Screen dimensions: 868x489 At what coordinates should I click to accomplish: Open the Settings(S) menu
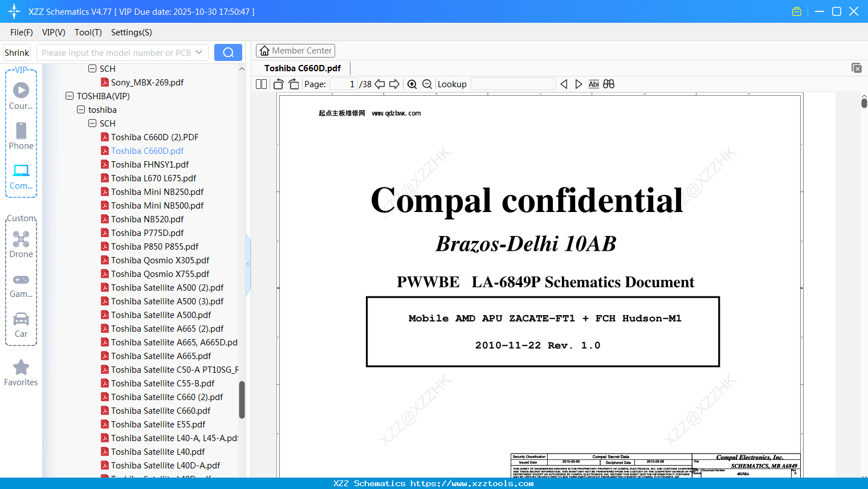(x=132, y=32)
